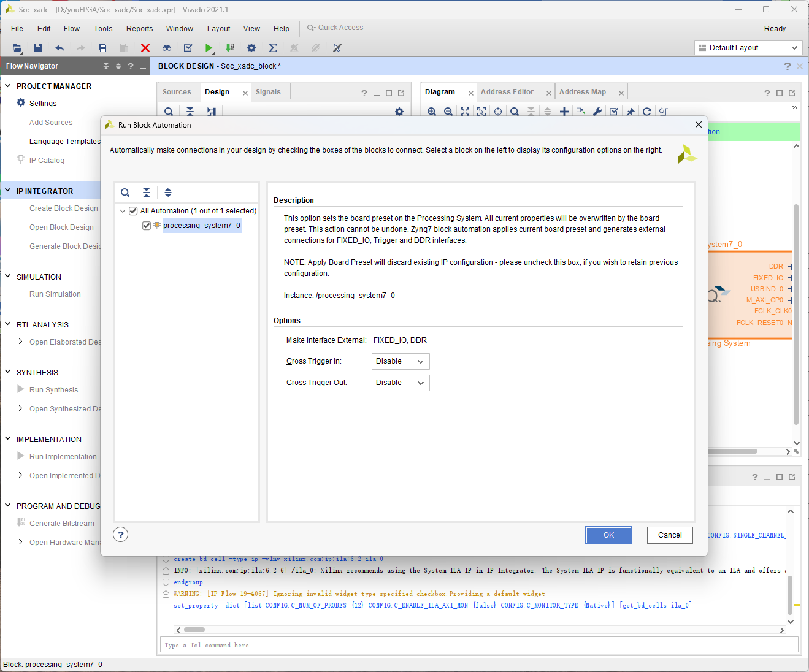Screen dimensions: 809x672
Task: Open the File menu
Action: pos(17,29)
